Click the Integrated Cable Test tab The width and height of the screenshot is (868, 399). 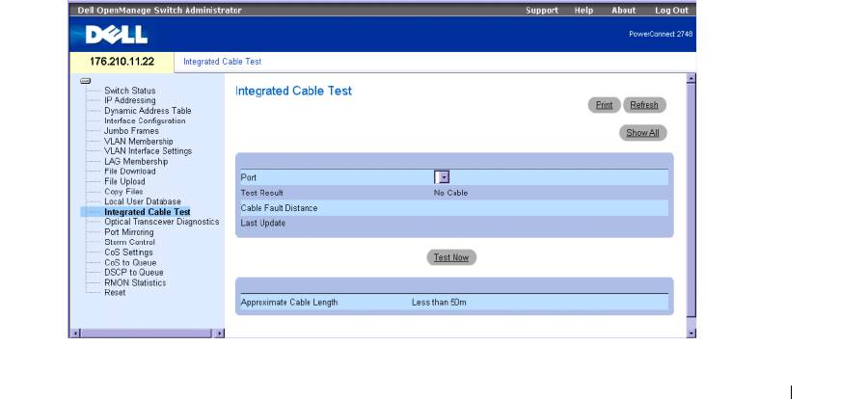222,62
